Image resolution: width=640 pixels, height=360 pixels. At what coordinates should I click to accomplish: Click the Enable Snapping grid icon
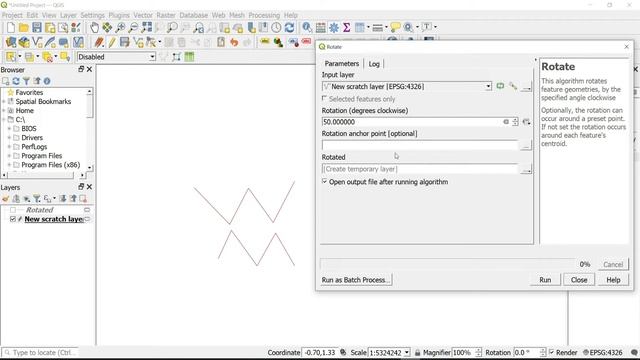point(189,57)
